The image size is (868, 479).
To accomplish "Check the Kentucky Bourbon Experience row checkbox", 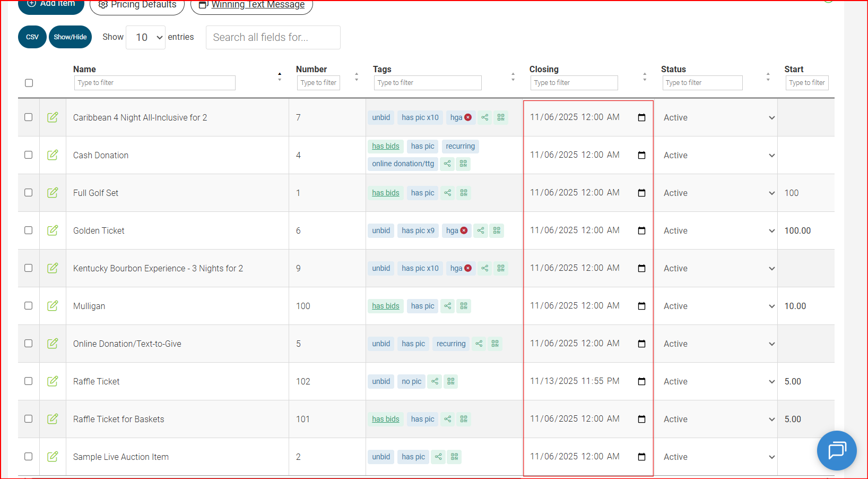I will click(29, 268).
